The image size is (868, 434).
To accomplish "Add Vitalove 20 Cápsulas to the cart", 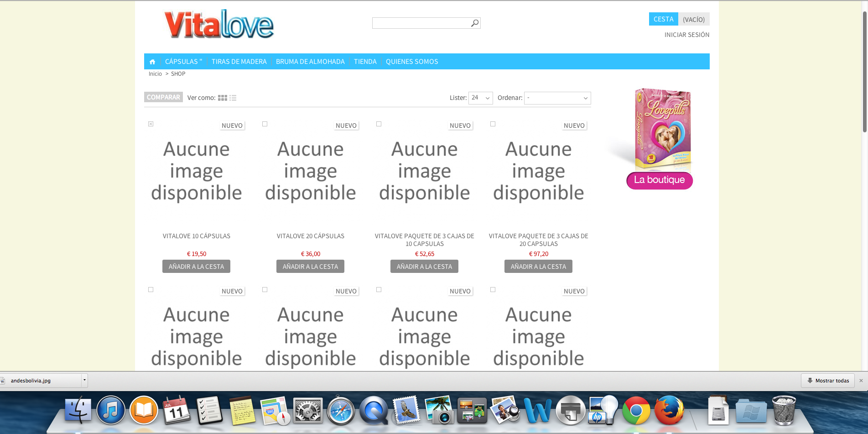I will pyautogui.click(x=310, y=267).
